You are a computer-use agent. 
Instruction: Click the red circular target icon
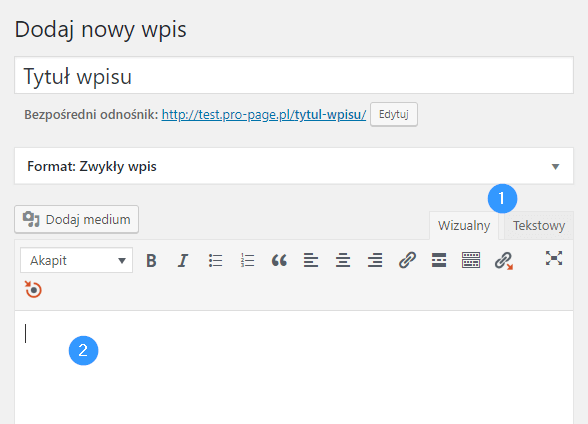33,290
